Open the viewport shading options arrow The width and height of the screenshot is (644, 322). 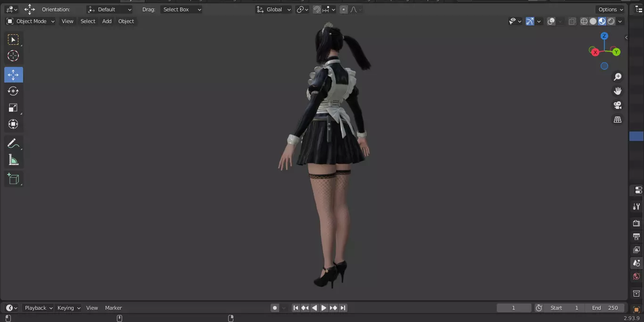(x=620, y=21)
